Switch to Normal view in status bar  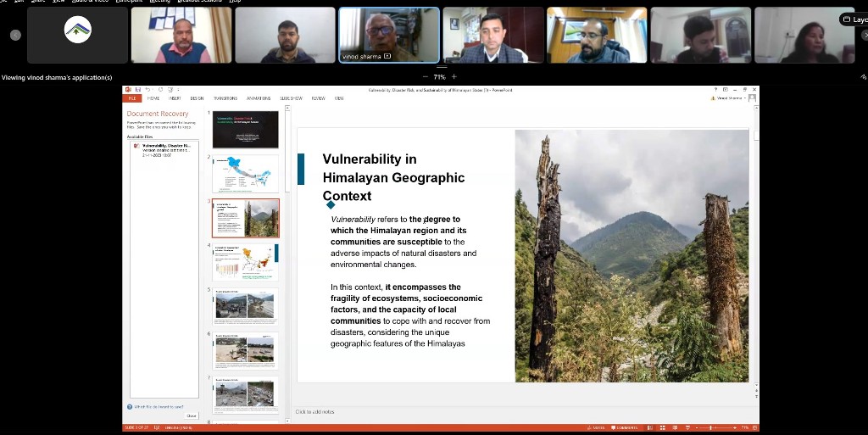(x=649, y=427)
